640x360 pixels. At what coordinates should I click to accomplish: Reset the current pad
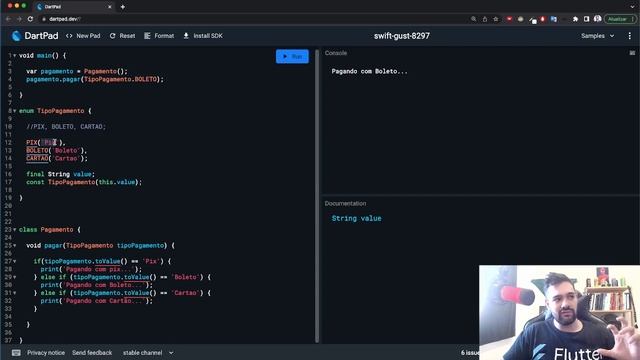pyautogui.click(x=122, y=36)
